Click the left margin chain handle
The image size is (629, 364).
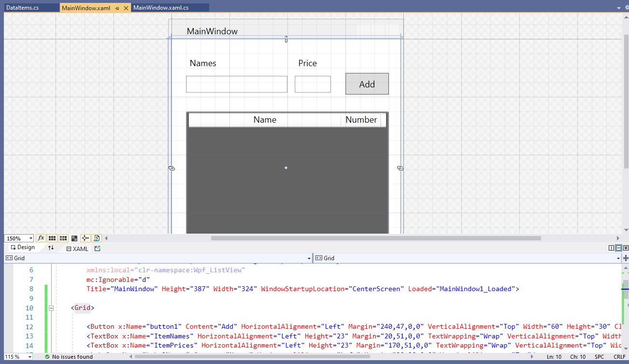coord(171,168)
